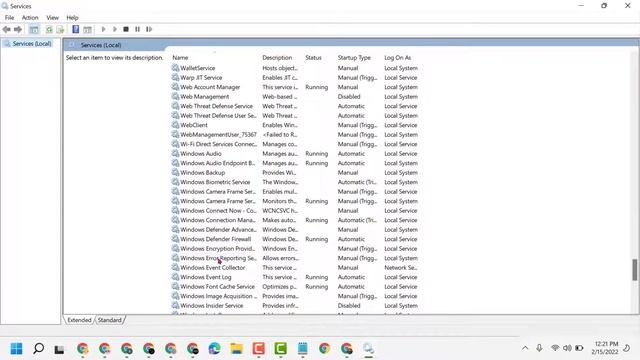Open the File menu
This screenshot has width=640, height=360.
[x=9, y=18]
